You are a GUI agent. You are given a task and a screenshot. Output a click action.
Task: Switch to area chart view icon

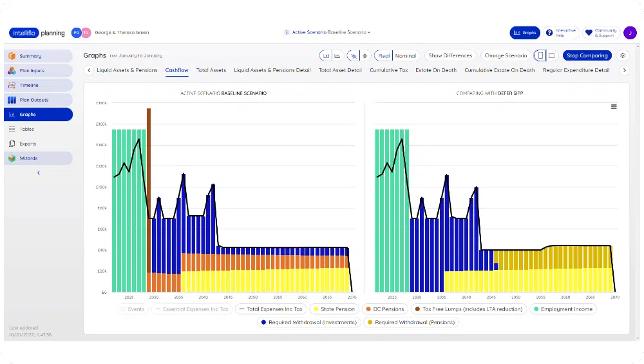pyautogui.click(x=337, y=55)
